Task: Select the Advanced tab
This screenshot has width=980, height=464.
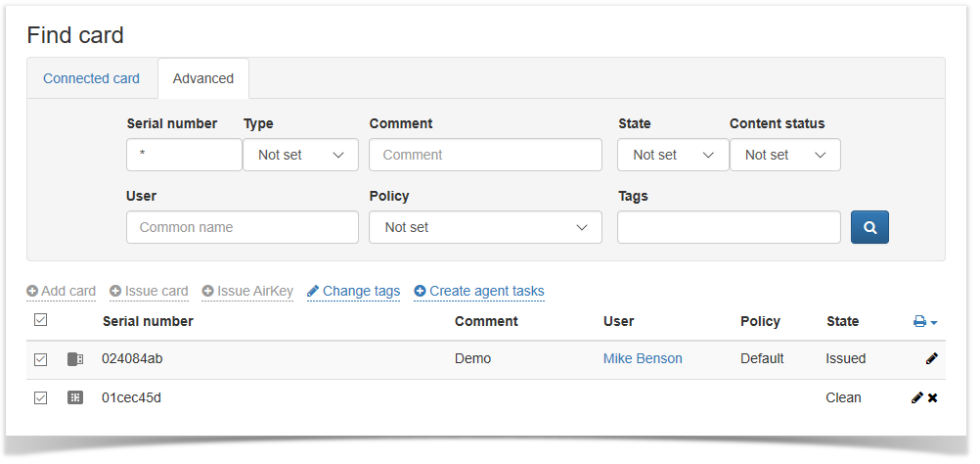Action: coord(203,78)
